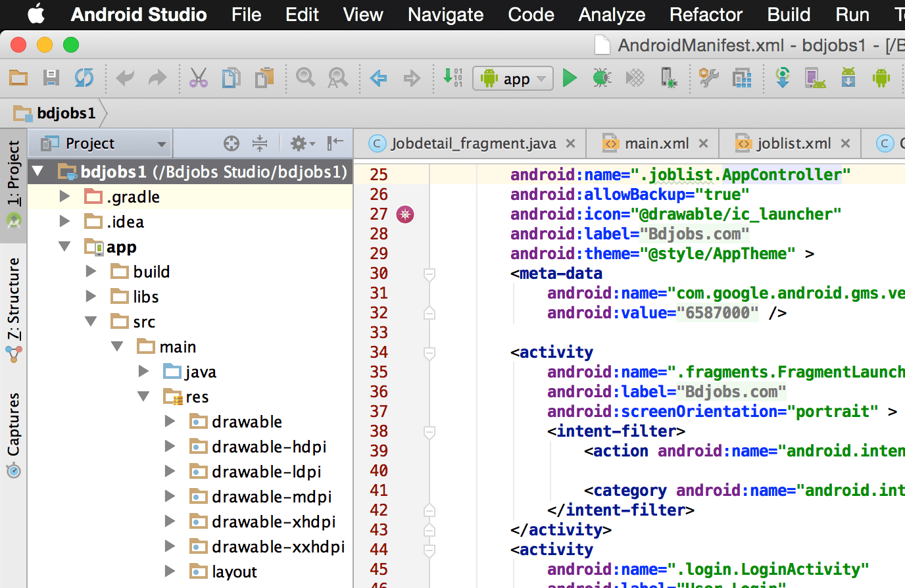Fold the meta-data tag at line 30
905x588 pixels.
click(429, 274)
